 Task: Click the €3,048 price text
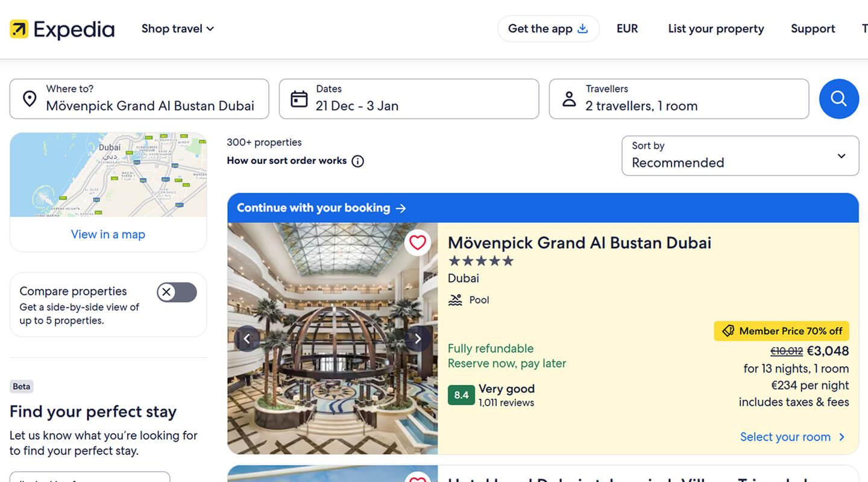828,351
